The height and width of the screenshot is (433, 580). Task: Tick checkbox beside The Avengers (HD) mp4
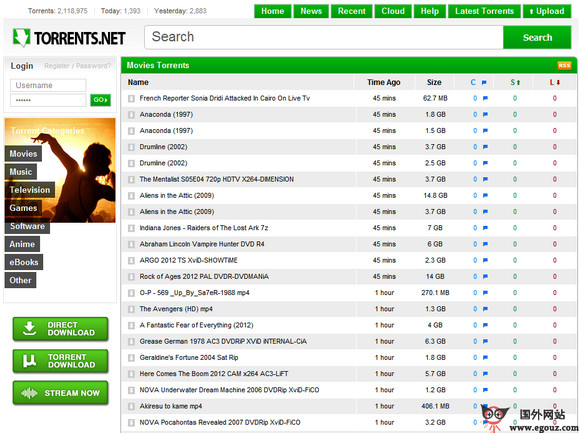coord(131,309)
